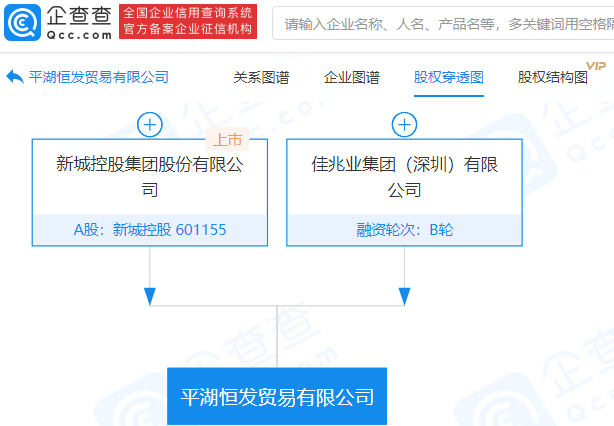
Task: Expand shareholders above 新城控股集团股份有限公司
Action: (x=150, y=125)
